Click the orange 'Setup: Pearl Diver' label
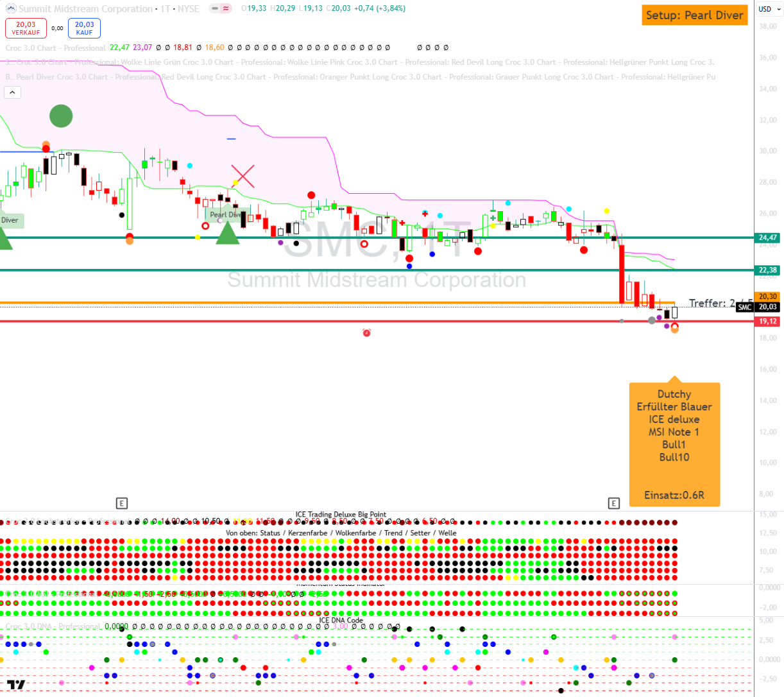The height and width of the screenshot is (697, 784). [694, 15]
